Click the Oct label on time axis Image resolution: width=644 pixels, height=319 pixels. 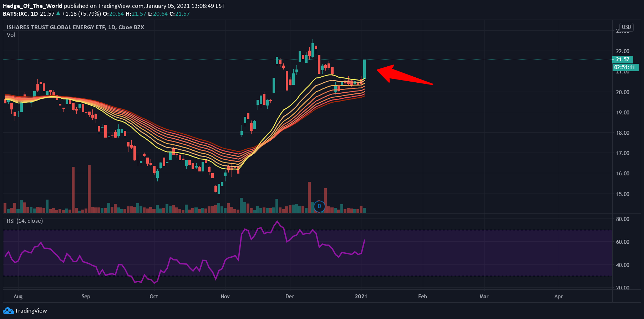click(154, 297)
